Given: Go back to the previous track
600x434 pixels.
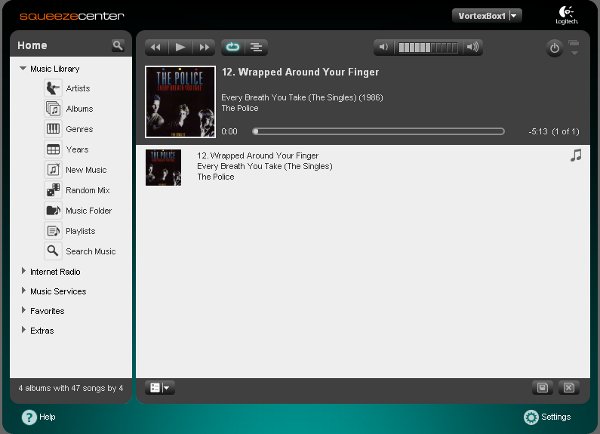Looking at the screenshot, I should 156,47.
